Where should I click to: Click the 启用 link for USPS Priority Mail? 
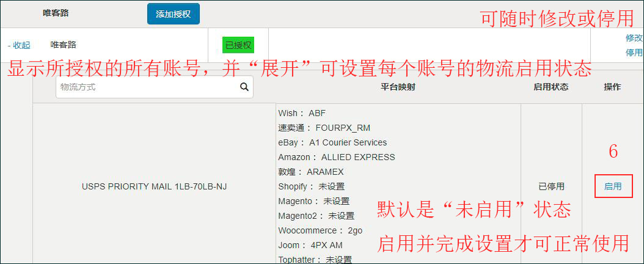click(613, 186)
